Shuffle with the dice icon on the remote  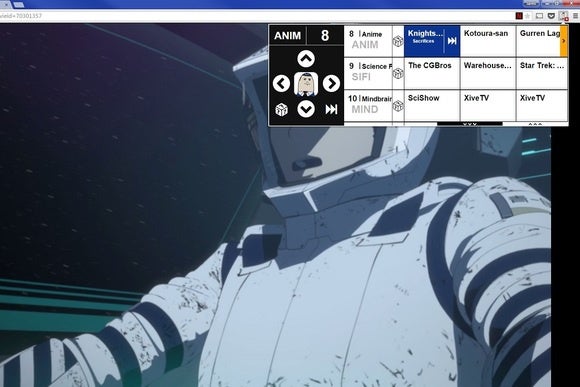[281, 110]
